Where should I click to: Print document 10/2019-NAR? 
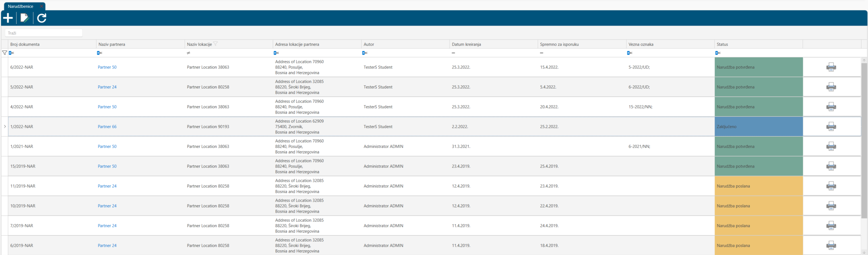point(831,206)
